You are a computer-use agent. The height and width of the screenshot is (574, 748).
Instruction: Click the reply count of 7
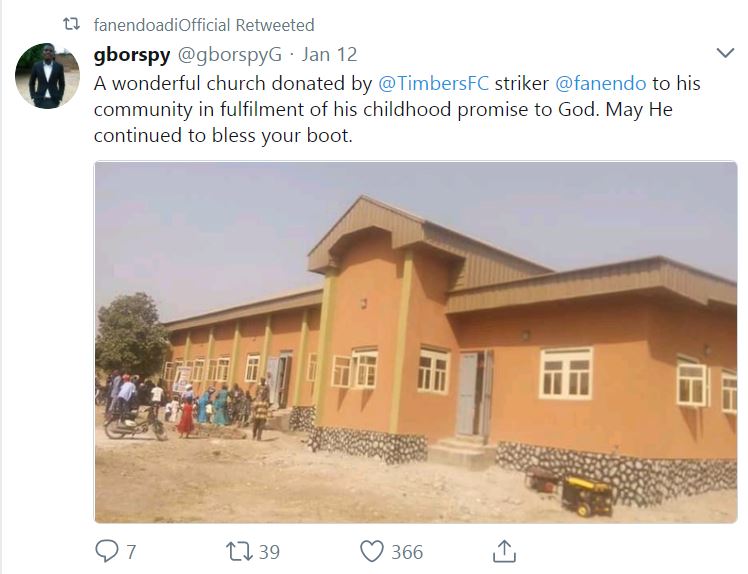131,551
